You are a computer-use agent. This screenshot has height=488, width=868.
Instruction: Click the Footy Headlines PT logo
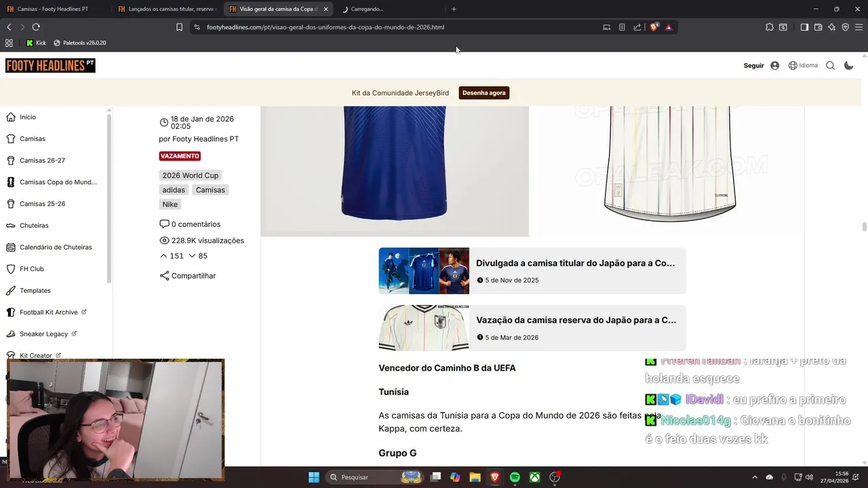coord(50,66)
